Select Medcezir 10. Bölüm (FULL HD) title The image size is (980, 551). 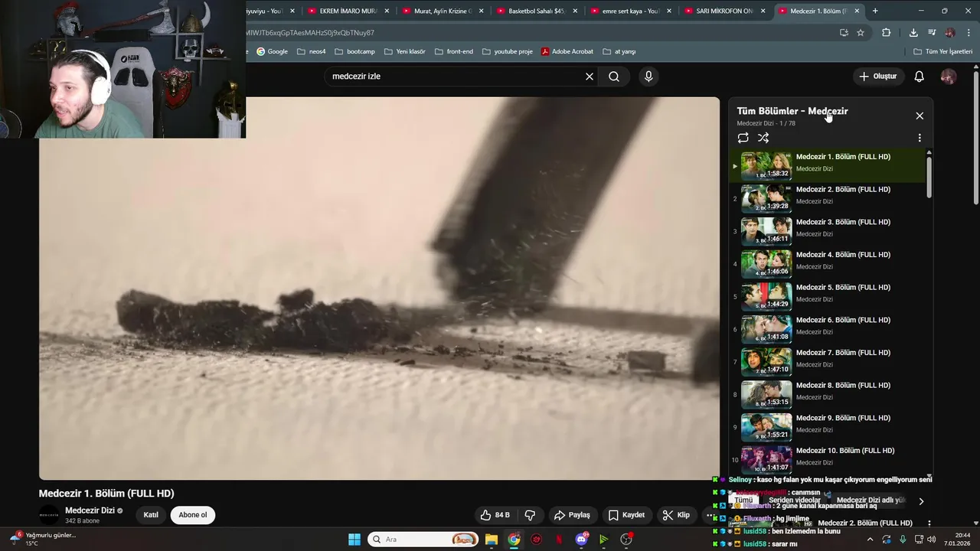click(x=845, y=451)
